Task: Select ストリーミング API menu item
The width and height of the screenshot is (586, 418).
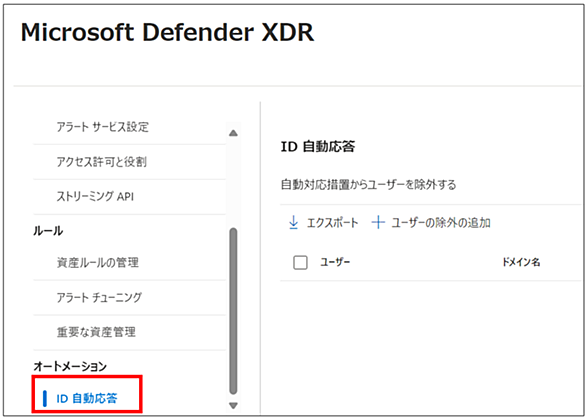Action: click(95, 197)
